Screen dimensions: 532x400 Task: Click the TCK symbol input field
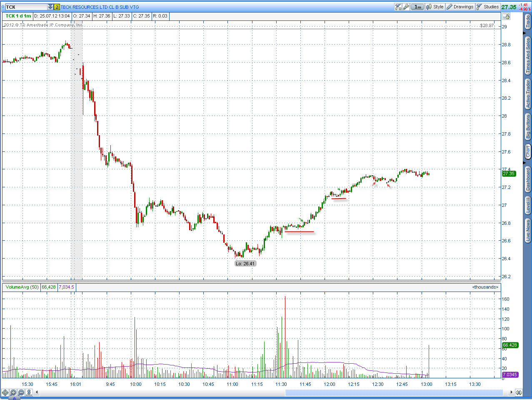click(26, 7)
